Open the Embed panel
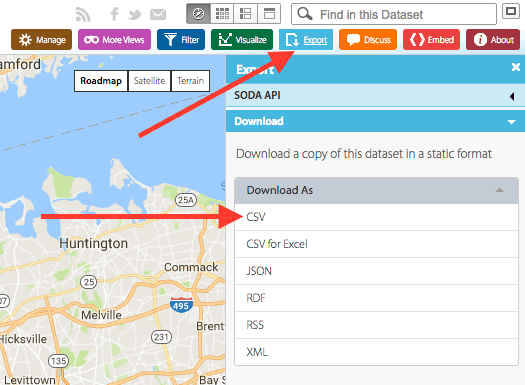 432,40
